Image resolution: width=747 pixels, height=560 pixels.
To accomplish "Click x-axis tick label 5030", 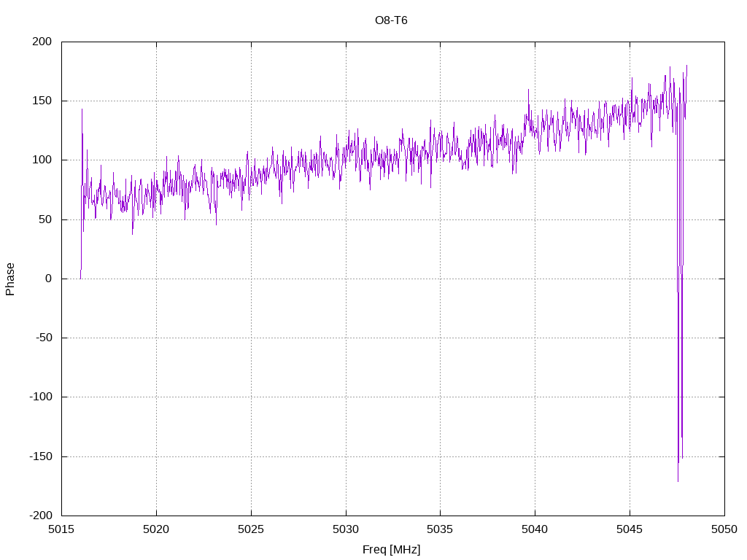I will 346,529.
